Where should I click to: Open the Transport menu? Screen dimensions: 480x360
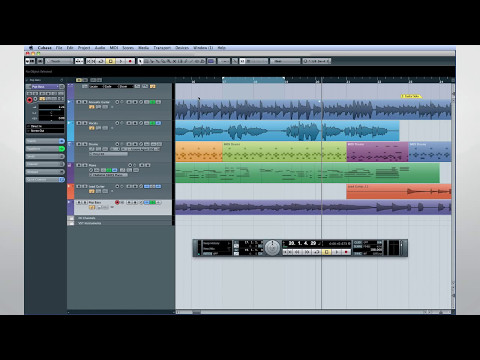(162, 48)
